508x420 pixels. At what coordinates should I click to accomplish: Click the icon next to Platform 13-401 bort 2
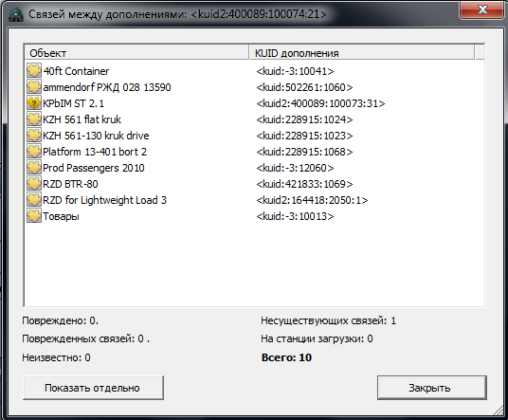[34, 152]
